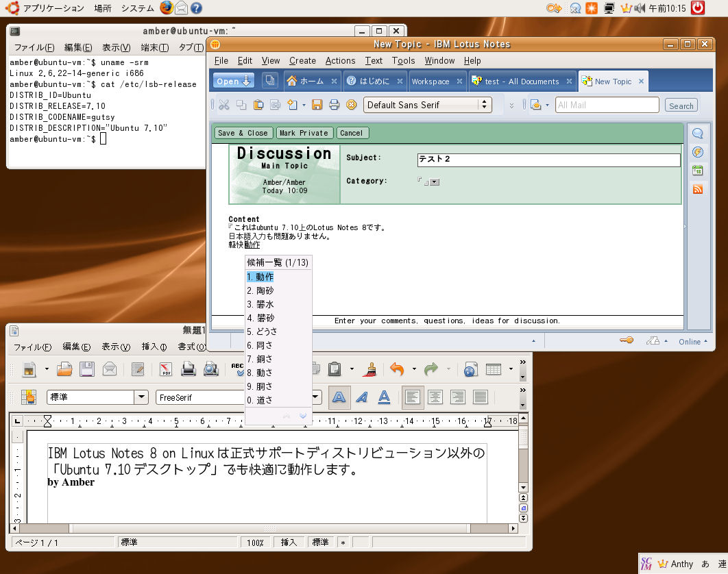Open the Day-At-A-Glance calendar sidebar icon
The image size is (728, 574).
pyautogui.click(x=697, y=171)
